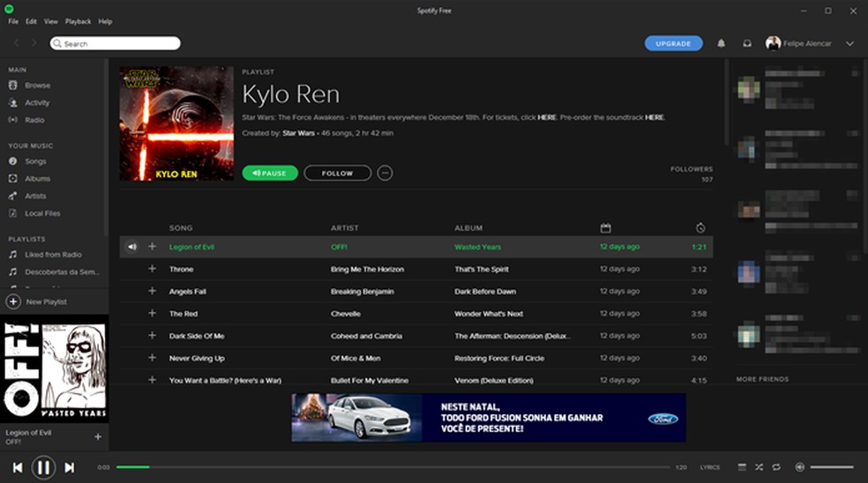The width and height of the screenshot is (868, 483).
Task: Open Radio in the sidebar
Action: coord(34,120)
